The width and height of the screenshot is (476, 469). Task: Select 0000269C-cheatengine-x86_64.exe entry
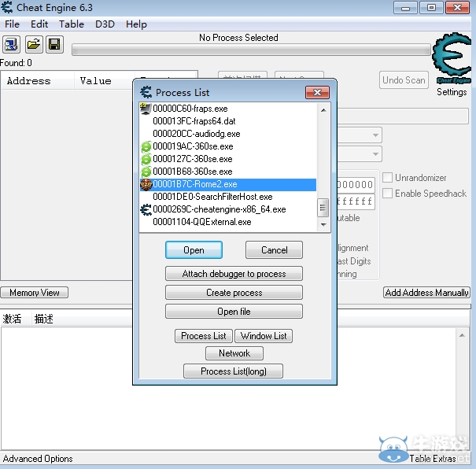(227, 209)
